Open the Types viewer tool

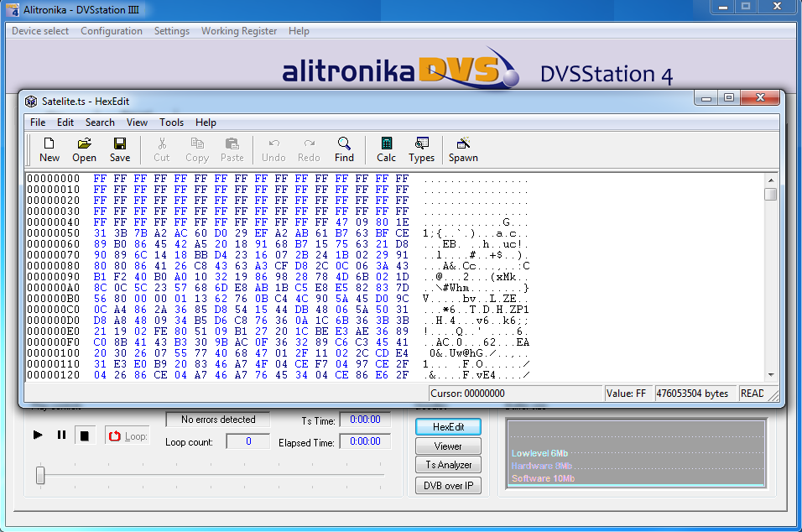point(422,149)
